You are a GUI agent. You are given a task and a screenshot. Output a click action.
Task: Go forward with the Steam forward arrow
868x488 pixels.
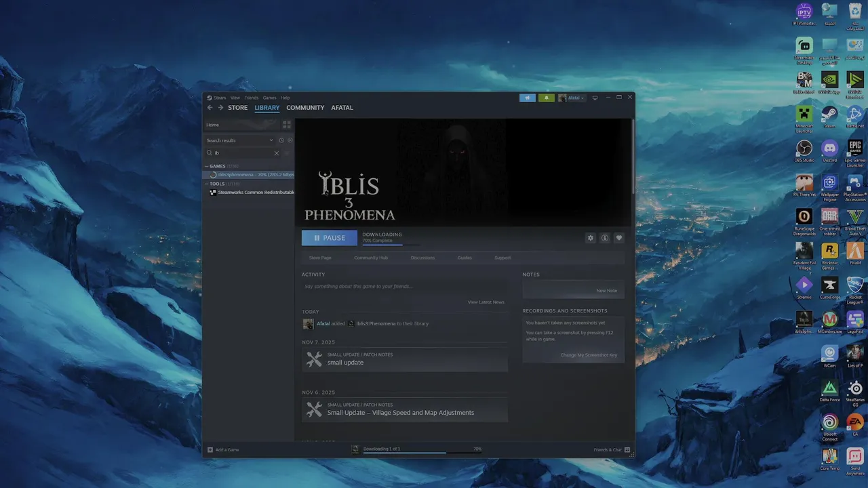point(220,108)
